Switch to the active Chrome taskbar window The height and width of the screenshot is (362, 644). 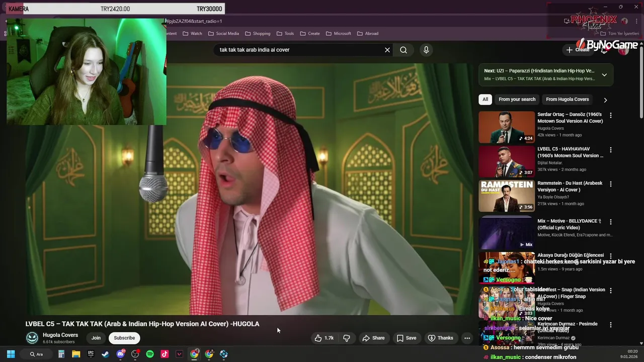194,354
